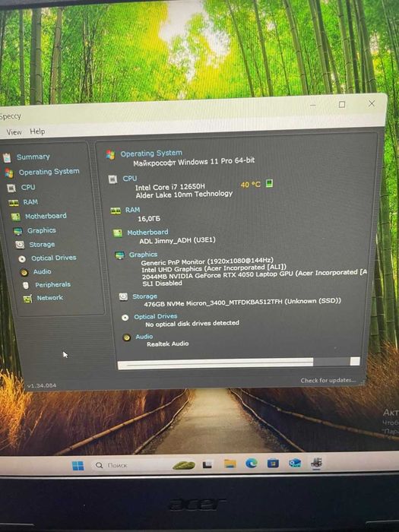This screenshot has width=399, height=532.
Task: Click the Check for updates link
Action: 328,380
